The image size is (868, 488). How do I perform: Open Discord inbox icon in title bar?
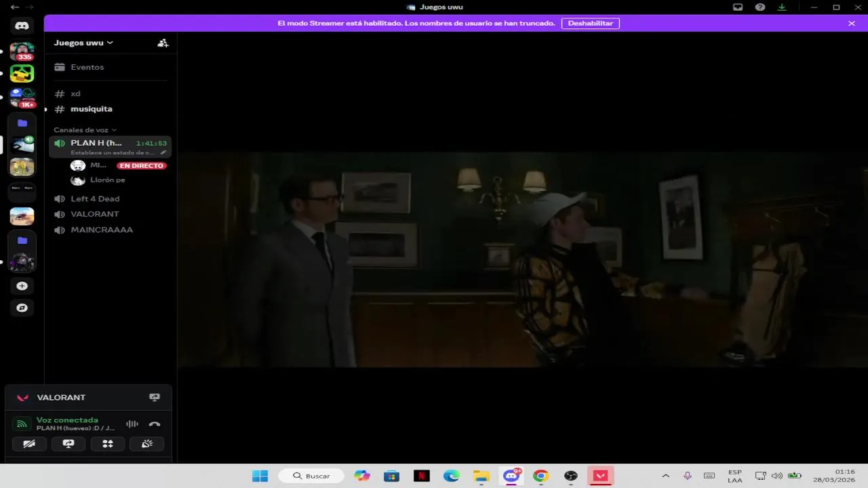pyautogui.click(x=738, y=7)
